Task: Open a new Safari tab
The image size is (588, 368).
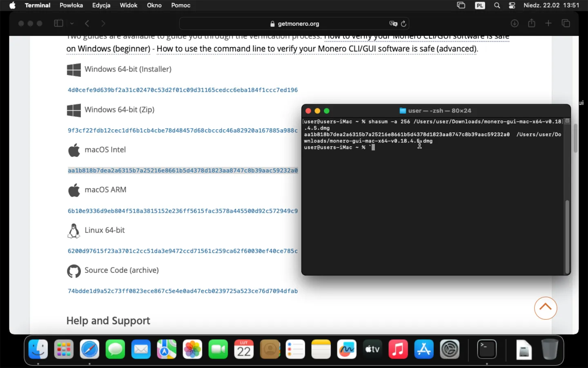Action: click(x=548, y=23)
